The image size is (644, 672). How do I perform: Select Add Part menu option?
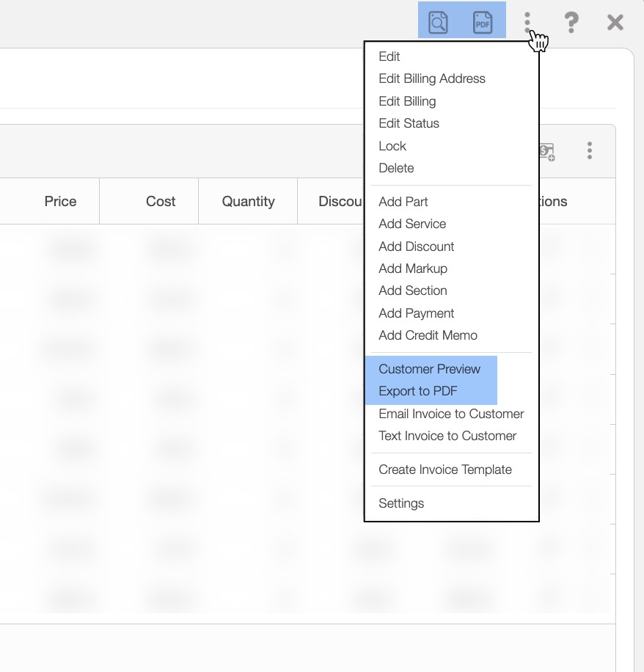403,202
